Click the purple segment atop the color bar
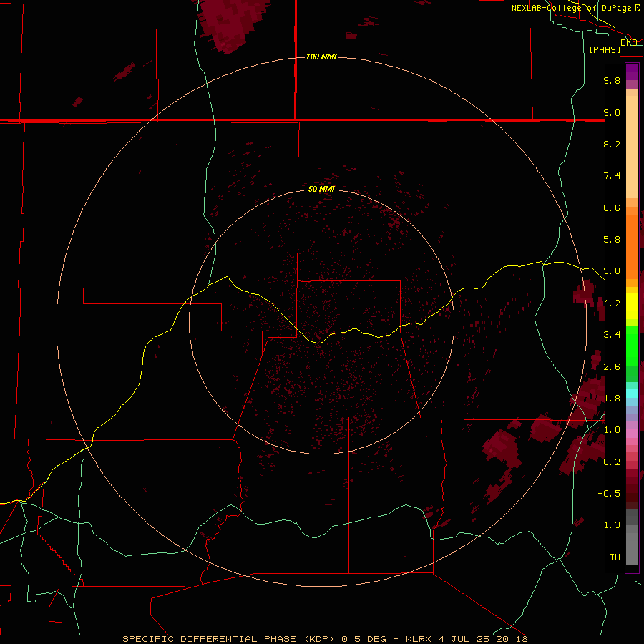 pos(632,72)
